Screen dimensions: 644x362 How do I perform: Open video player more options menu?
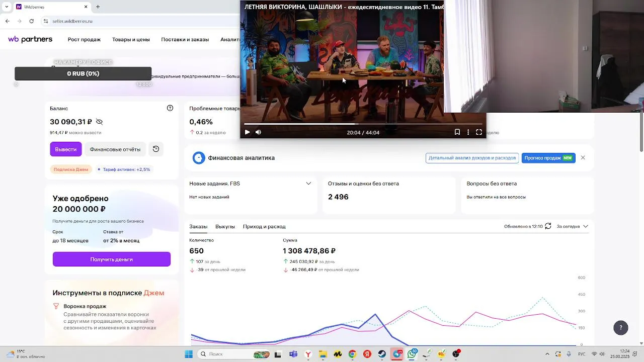(468, 132)
